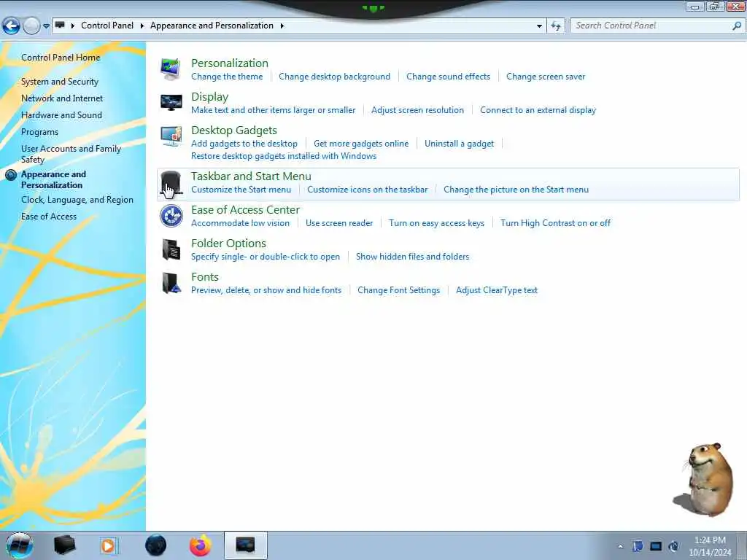Select Appearance and Personalization breadcrumb
747x560 pixels.
212,26
